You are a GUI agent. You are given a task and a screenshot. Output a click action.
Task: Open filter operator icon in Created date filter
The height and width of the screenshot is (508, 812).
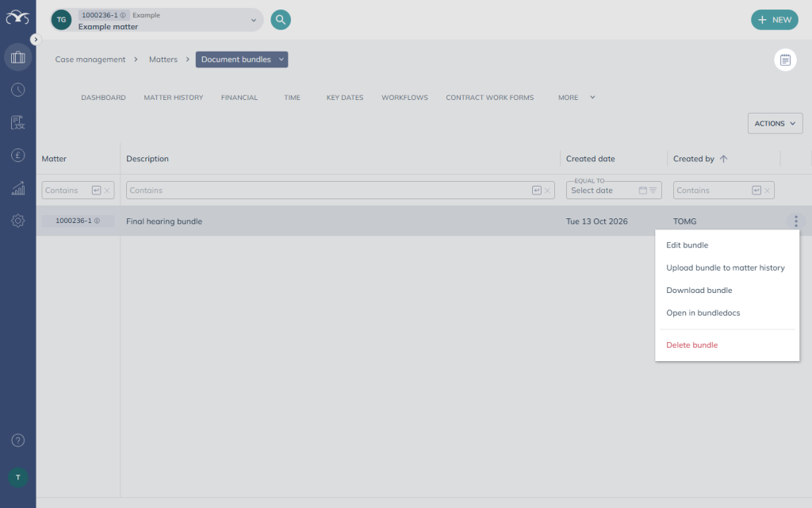653,190
